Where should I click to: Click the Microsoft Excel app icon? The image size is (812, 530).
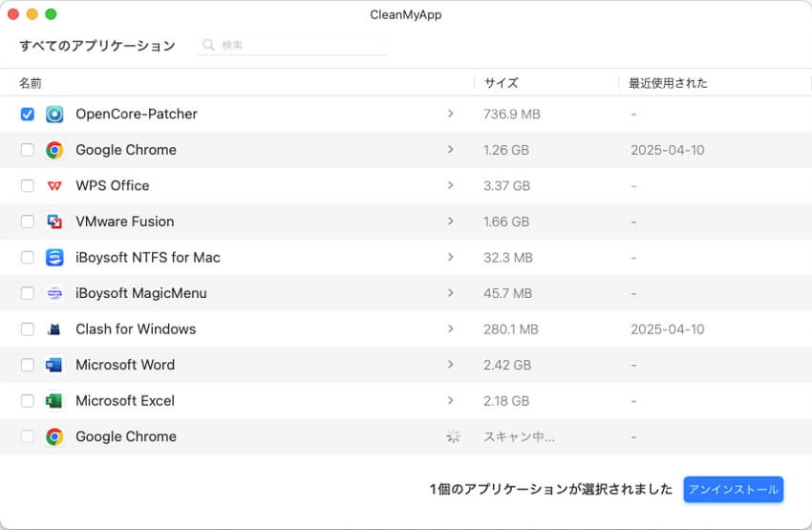point(54,400)
